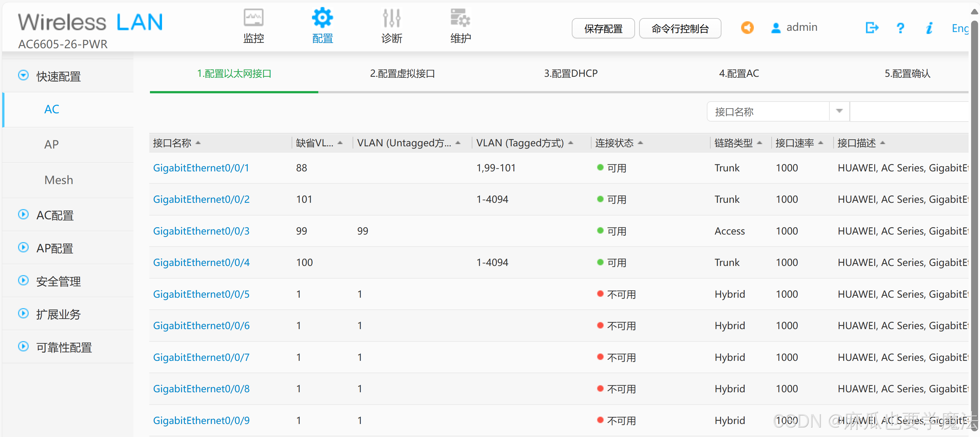
Task: Click the info "i" icon
Action: coord(929,28)
